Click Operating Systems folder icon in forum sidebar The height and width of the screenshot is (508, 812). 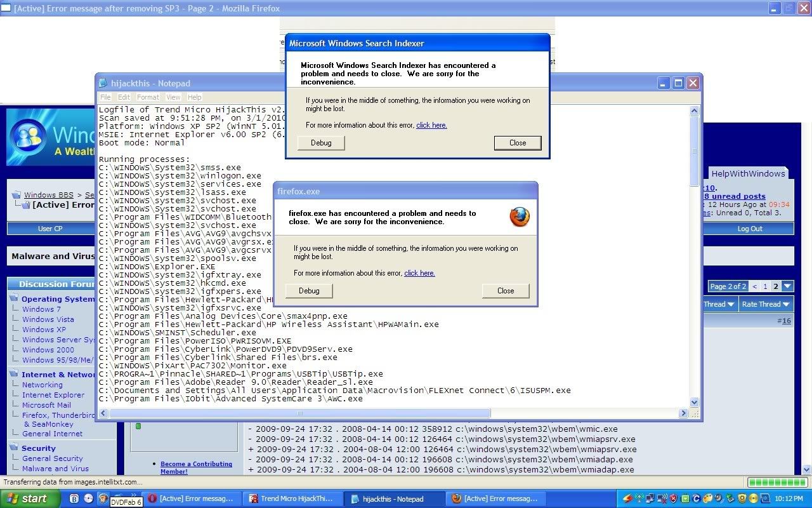[x=15, y=298]
